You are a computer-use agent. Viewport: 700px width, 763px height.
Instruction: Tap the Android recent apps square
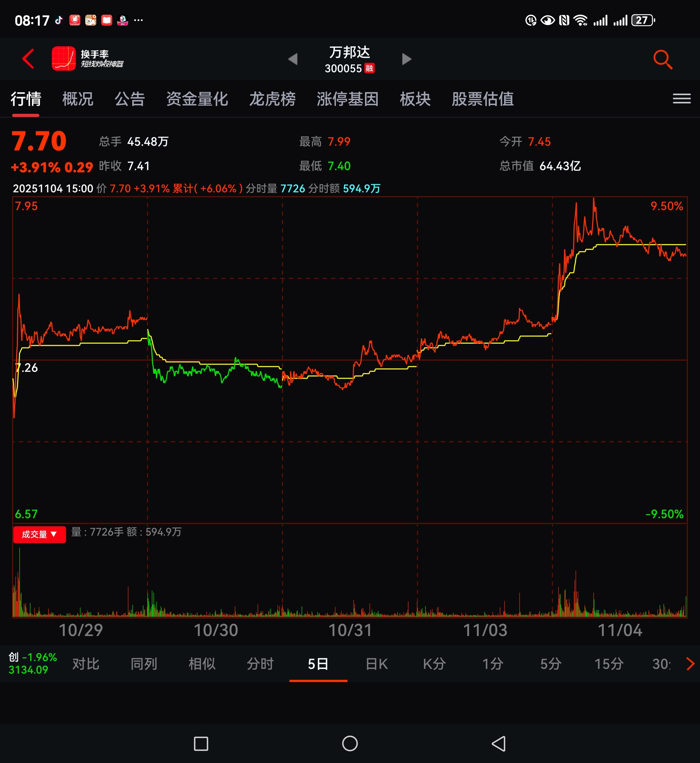pos(201,743)
